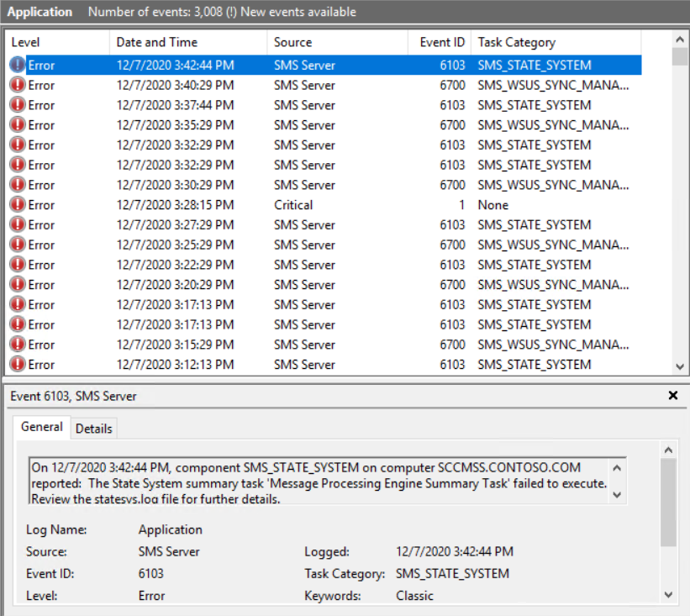Switch to the Details tab
The image size is (690, 616).
tap(93, 429)
